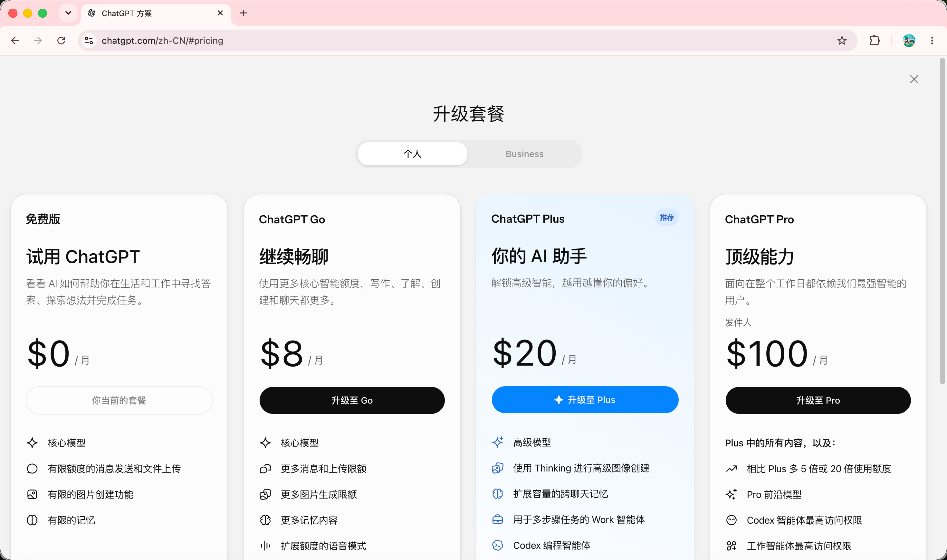Click the sparkles icon beside Pro 前沿模型

pyautogui.click(x=732, y=494)
